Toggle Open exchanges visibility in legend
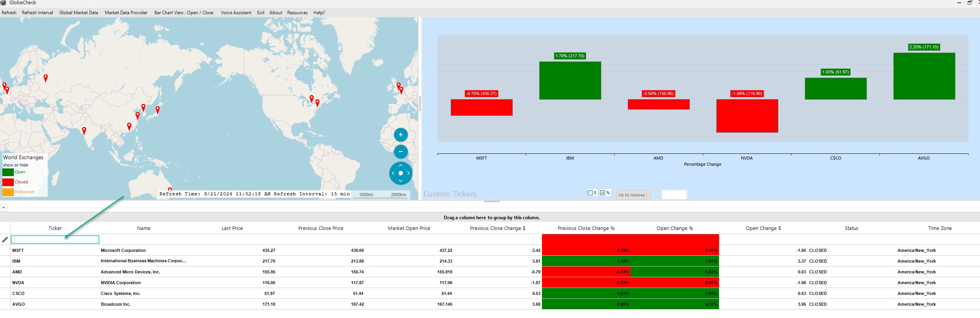Screen dimensions: 980x318 tap(8, 172)
